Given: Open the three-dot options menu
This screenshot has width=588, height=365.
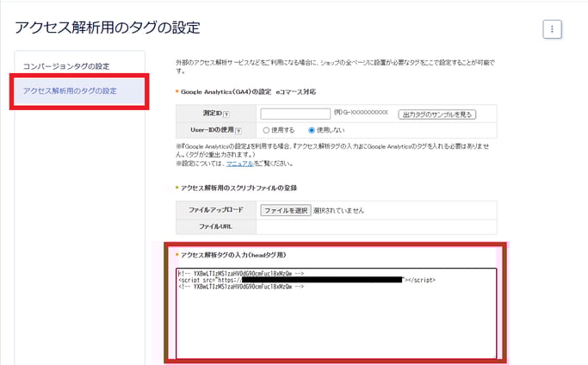Looking at the screenshot, I should pos(552,29).
